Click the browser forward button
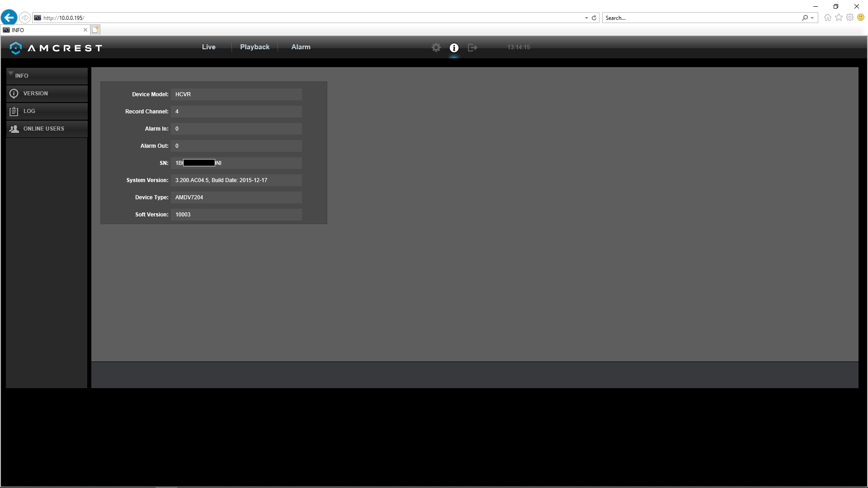 (x=25, y=18)
